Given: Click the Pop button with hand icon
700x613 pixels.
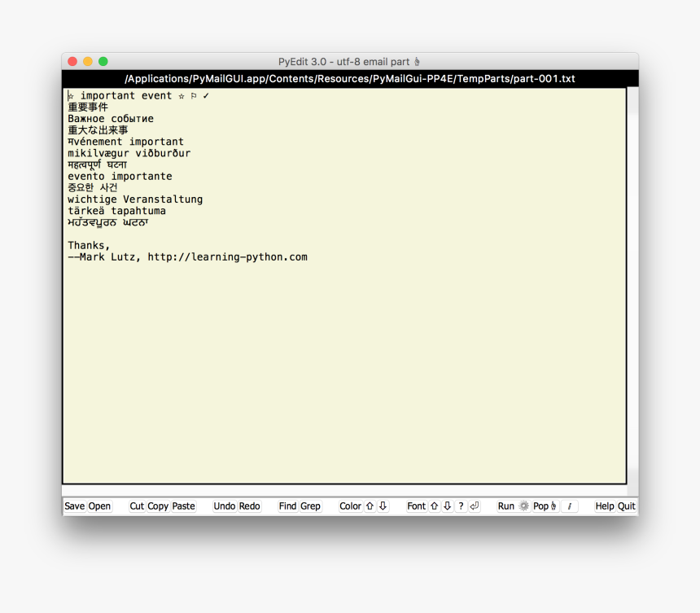Looking at the screenshot, I should (x=545, y=506).
